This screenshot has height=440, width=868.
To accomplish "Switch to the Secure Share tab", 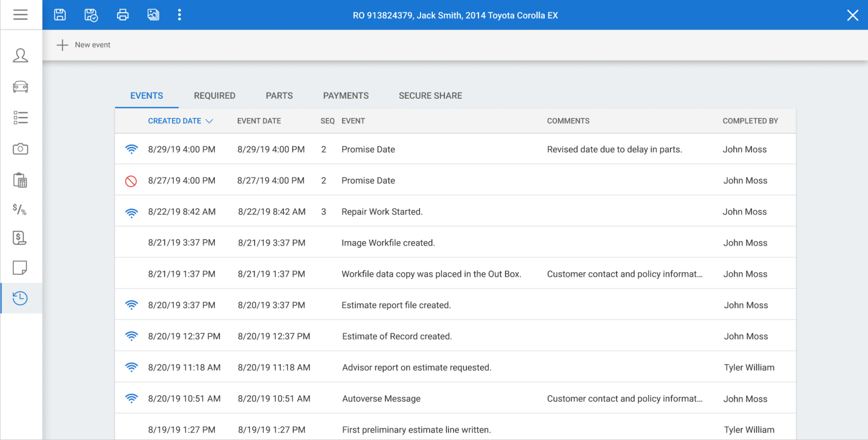I will tap(430, 96).
